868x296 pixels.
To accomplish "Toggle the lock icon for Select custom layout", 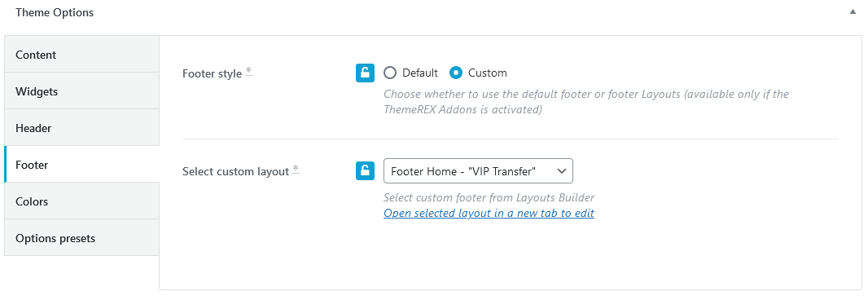I will point(365,170).
